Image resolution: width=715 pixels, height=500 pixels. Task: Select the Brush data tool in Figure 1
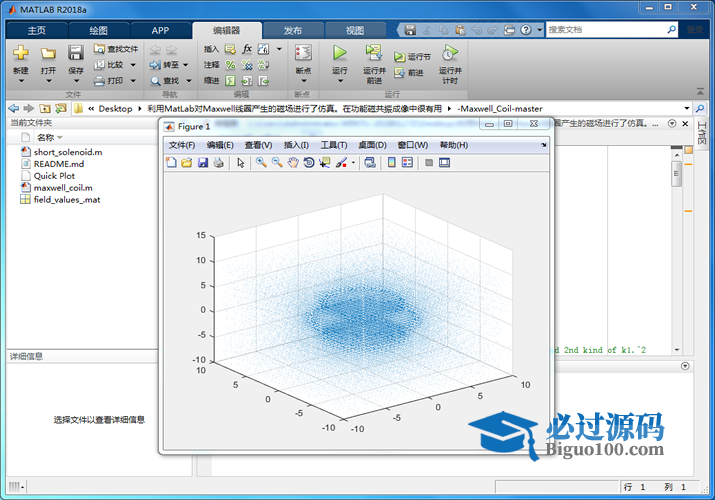341,162
